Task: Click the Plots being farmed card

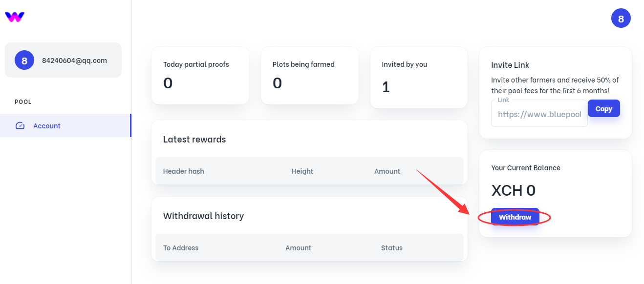Action: (x=310, y=76)
